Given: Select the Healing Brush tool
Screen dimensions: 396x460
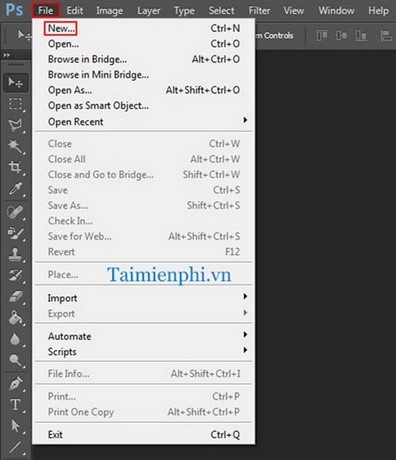Looking at the screenshot, I should pyautogui.click(x=15, y=212).
